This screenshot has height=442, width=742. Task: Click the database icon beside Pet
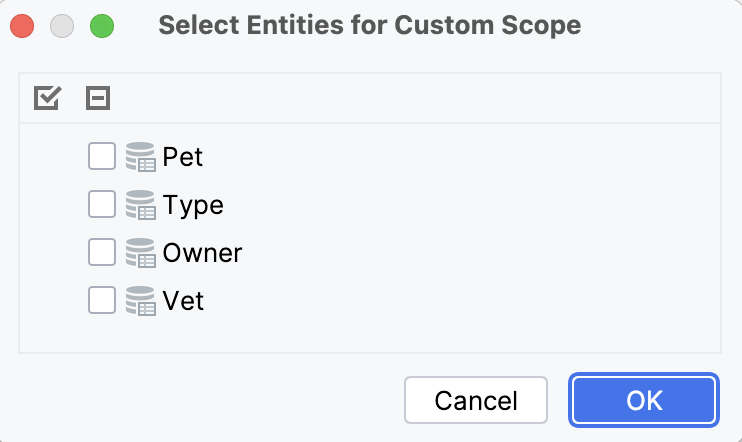coord(141,157)
